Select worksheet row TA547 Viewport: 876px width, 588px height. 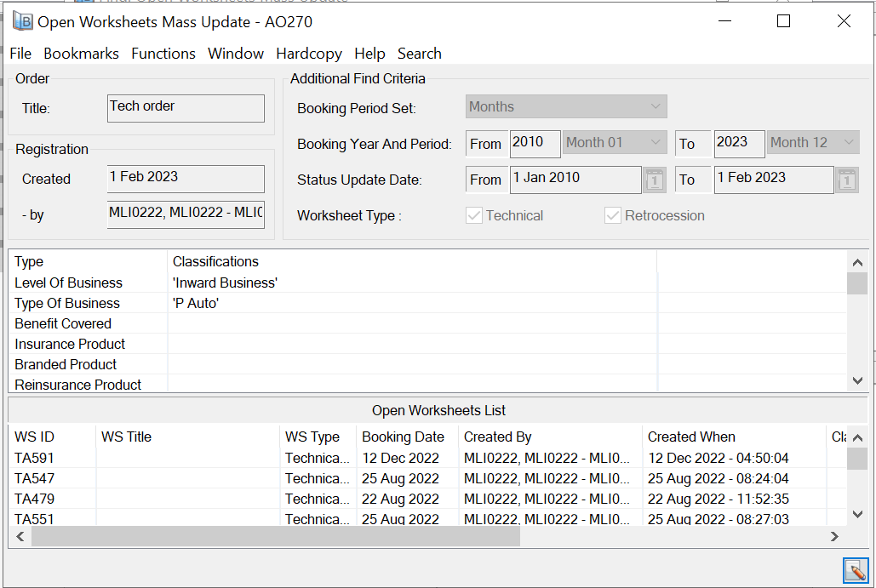click(35, 478)
